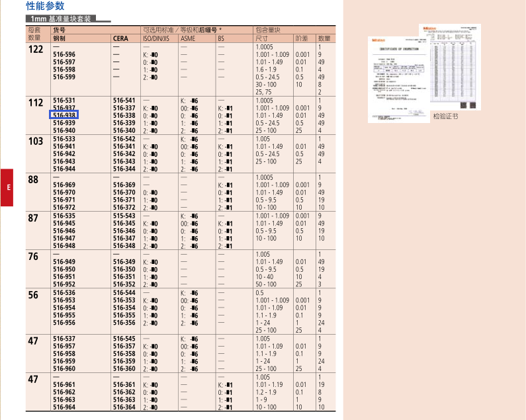Select set quantity 76
This screenshot has height=420, width=526.
pos(33,256)
